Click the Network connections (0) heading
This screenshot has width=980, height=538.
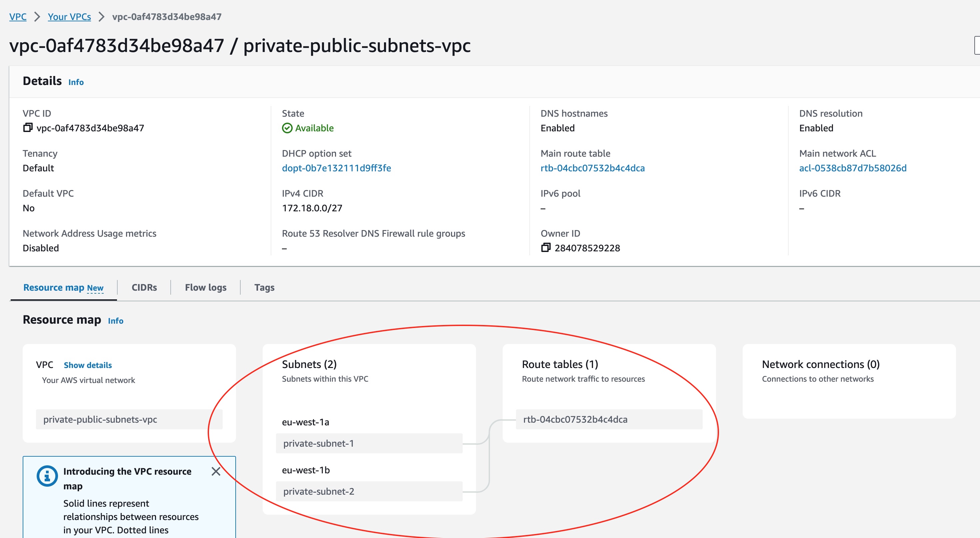[x=821, y=365]
